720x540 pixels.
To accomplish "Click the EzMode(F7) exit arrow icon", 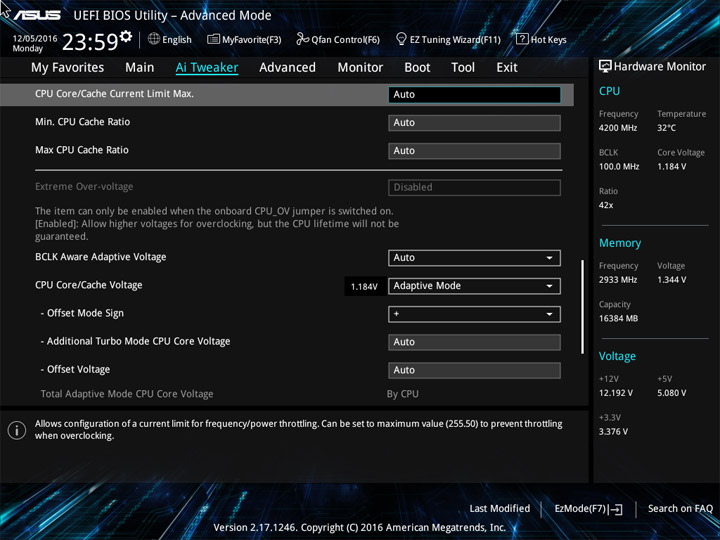I will pos(616,509).
